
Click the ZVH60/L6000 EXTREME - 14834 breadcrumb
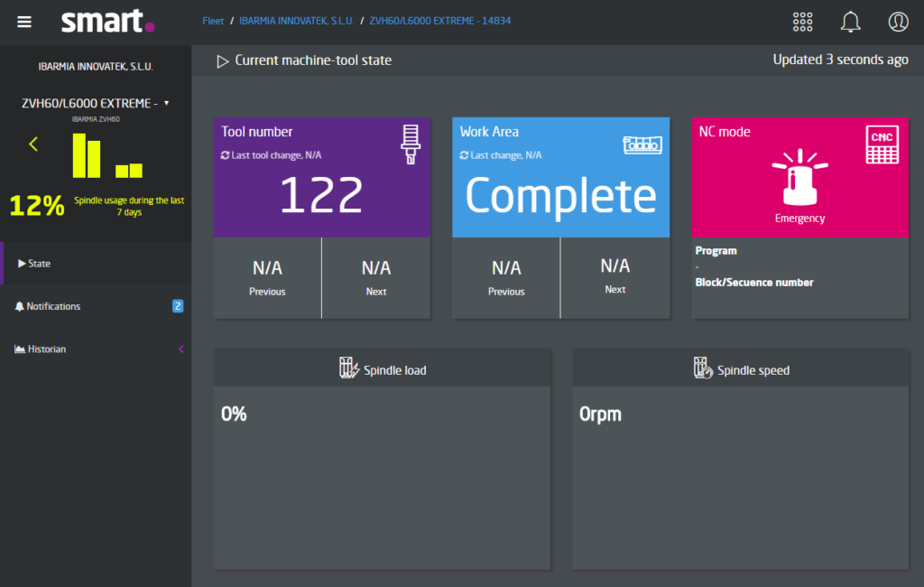[439, 20]
